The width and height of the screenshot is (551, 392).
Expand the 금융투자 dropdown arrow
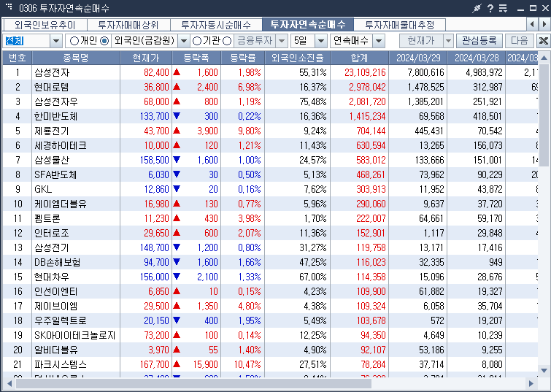click(x=282, y=41)
